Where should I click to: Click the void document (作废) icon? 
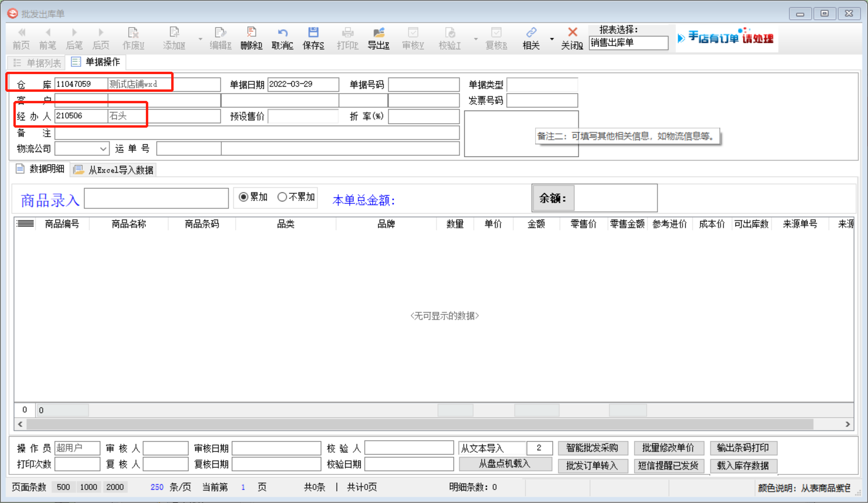click(x=133, y=33)
